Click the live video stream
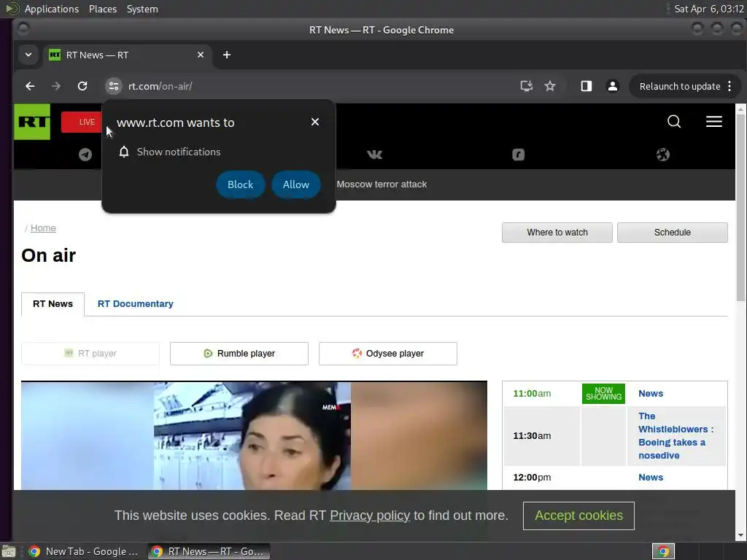 point(254,435)
